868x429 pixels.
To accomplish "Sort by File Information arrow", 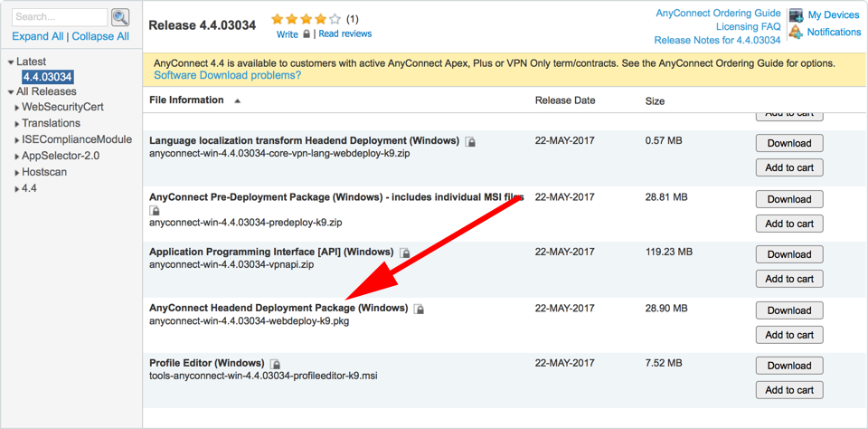I will pos(238,100).
